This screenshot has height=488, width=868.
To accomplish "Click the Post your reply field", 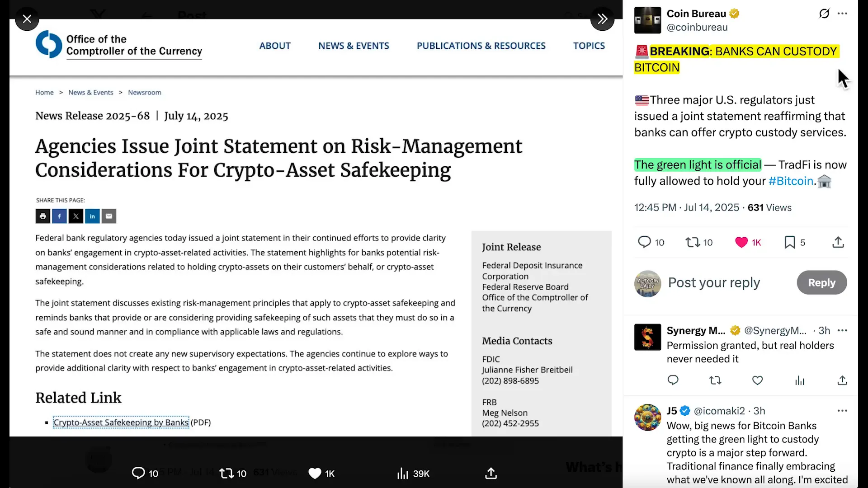I will click(714, 282).
